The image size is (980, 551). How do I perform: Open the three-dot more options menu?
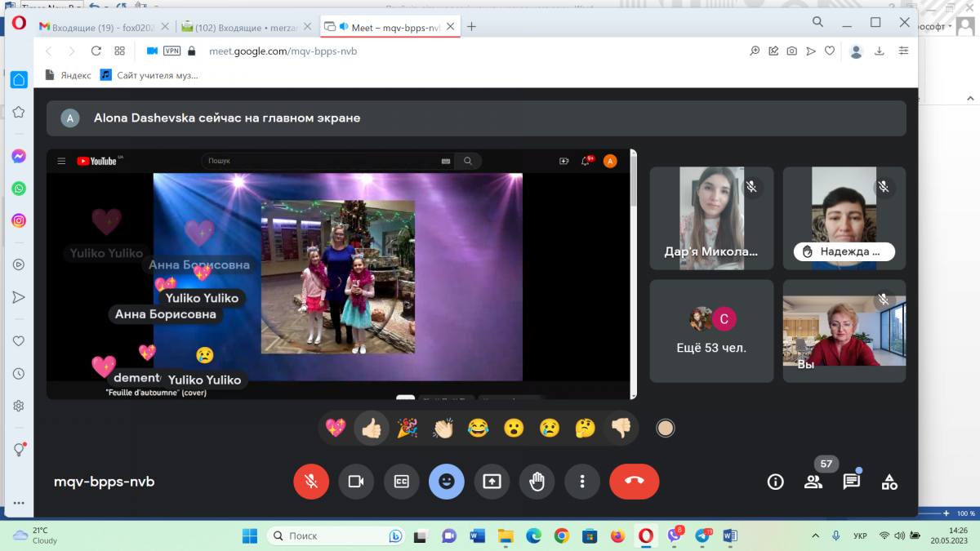pos(581,482)
